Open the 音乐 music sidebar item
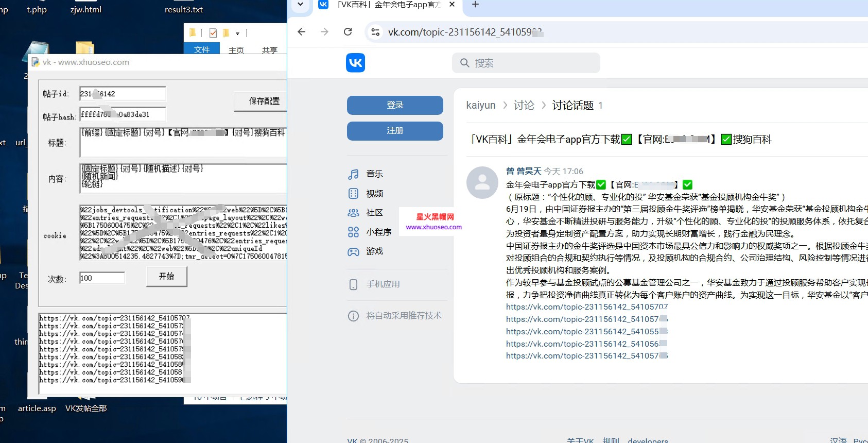Image resolution: width=868 pixels, height=443 pixels. 366,174
